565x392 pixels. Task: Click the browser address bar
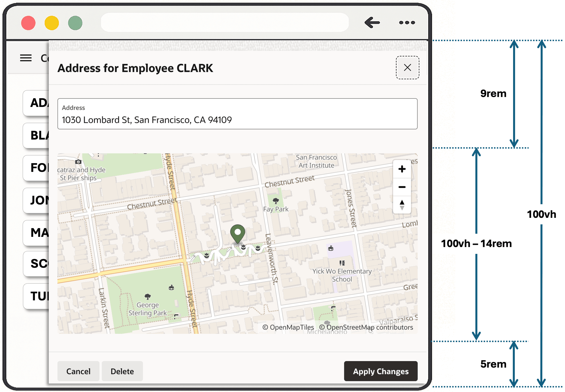225,22
